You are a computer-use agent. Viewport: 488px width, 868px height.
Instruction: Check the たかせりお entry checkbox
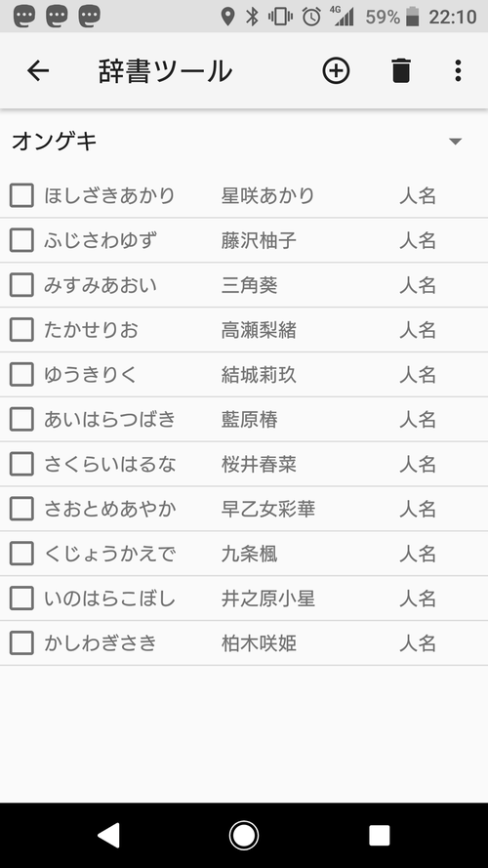click(x=21, y=330)
